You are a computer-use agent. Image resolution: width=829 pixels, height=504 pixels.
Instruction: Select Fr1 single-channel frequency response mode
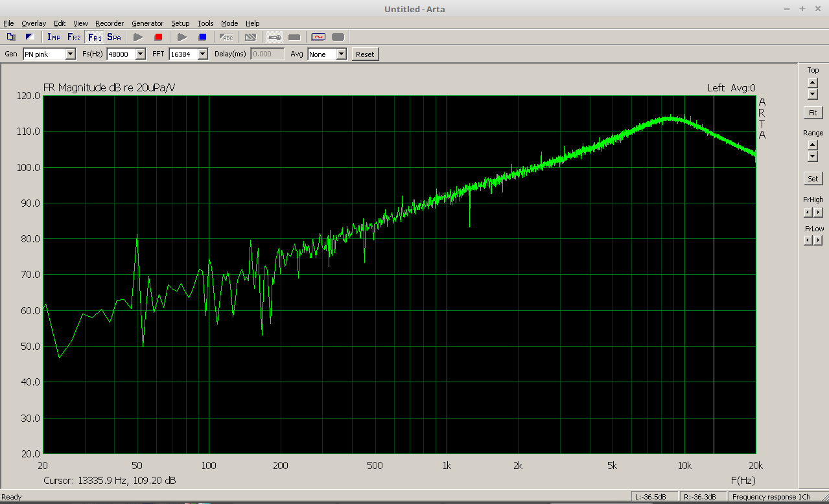pos(94,37)
